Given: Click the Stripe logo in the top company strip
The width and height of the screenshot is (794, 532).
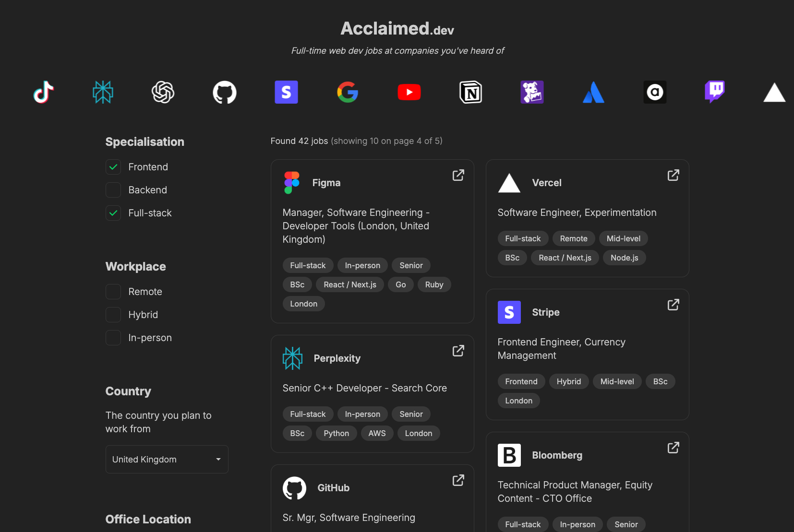Looking at the screenshot, I should coord(286,92).
